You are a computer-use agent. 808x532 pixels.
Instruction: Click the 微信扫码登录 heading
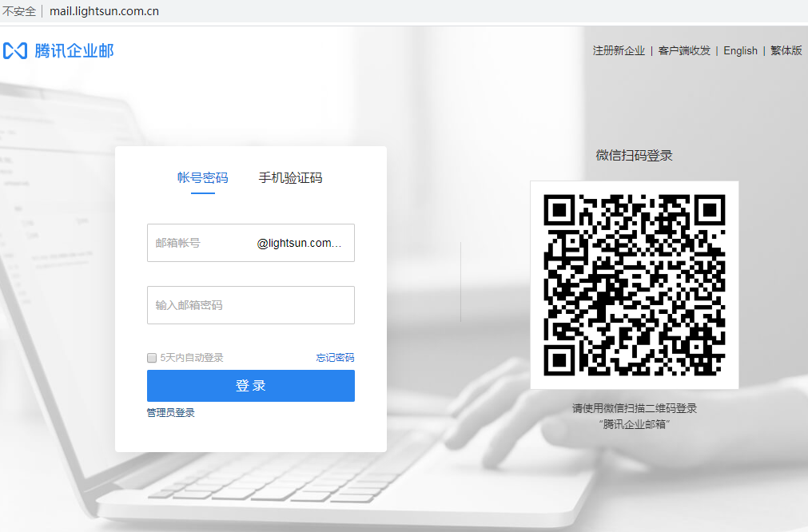[634, 156]
